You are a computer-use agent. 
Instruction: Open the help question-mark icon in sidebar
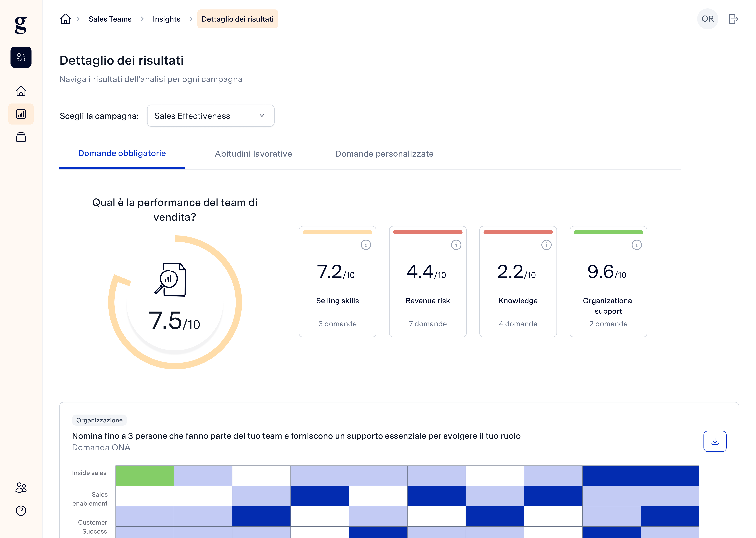21,511
